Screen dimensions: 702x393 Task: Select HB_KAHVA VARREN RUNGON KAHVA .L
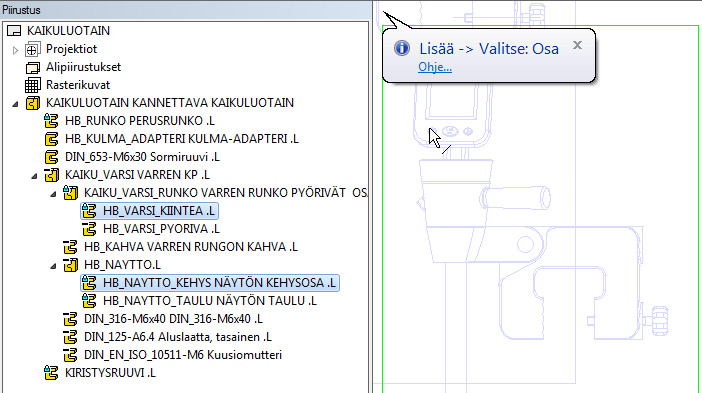point(191,247)
